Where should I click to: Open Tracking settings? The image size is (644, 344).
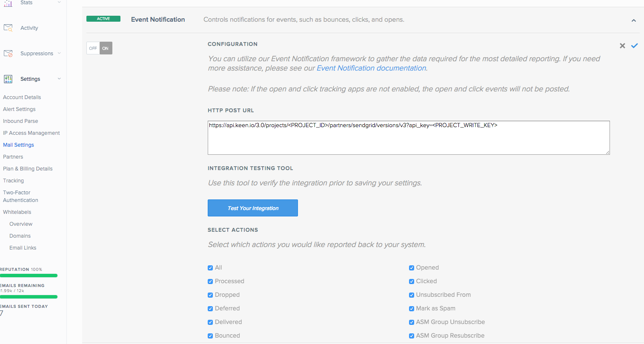(x=14, y=181)
